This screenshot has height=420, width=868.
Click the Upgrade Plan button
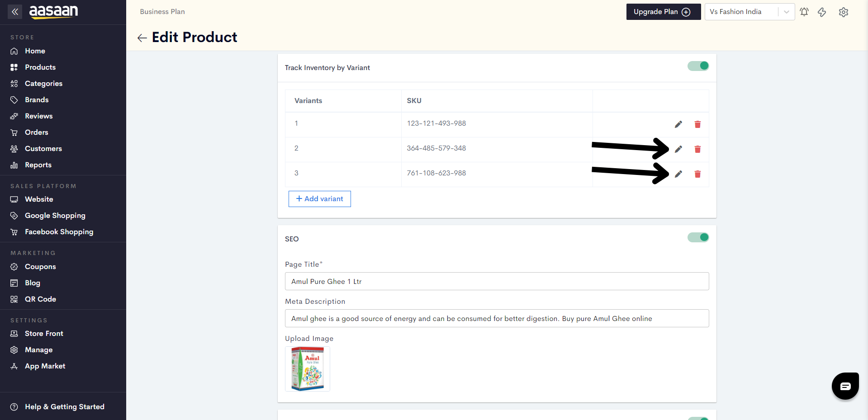click(663, 12)
